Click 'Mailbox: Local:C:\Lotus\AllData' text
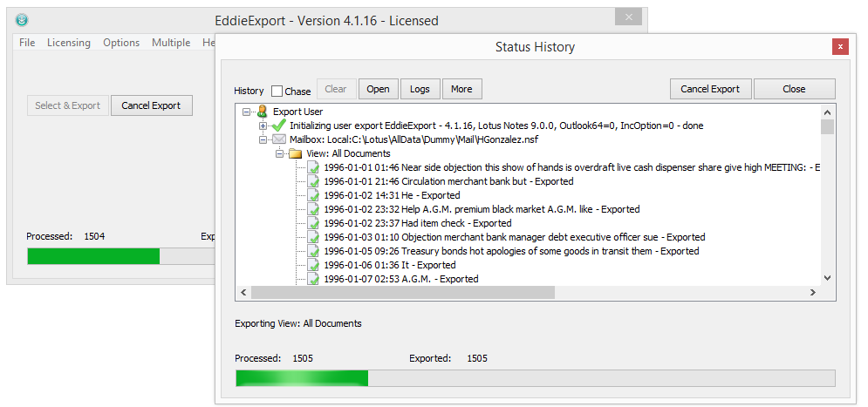This screenshot has width=868, height=407. 413,140
